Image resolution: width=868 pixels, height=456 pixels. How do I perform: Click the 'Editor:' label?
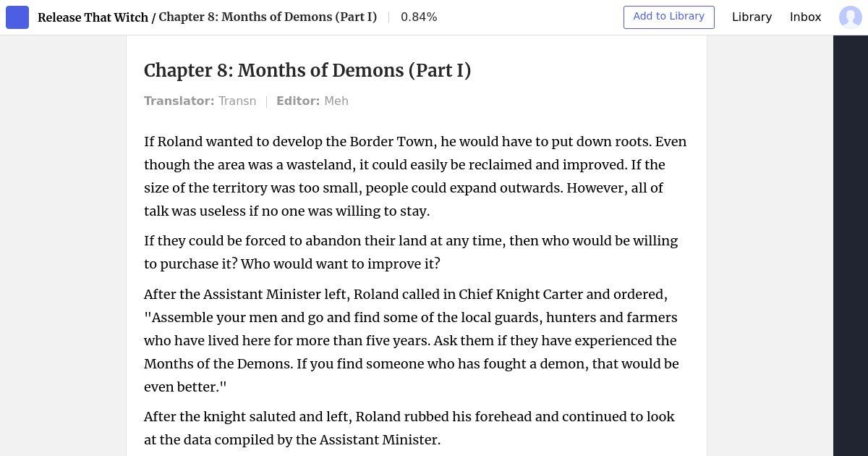pos(298,101)
